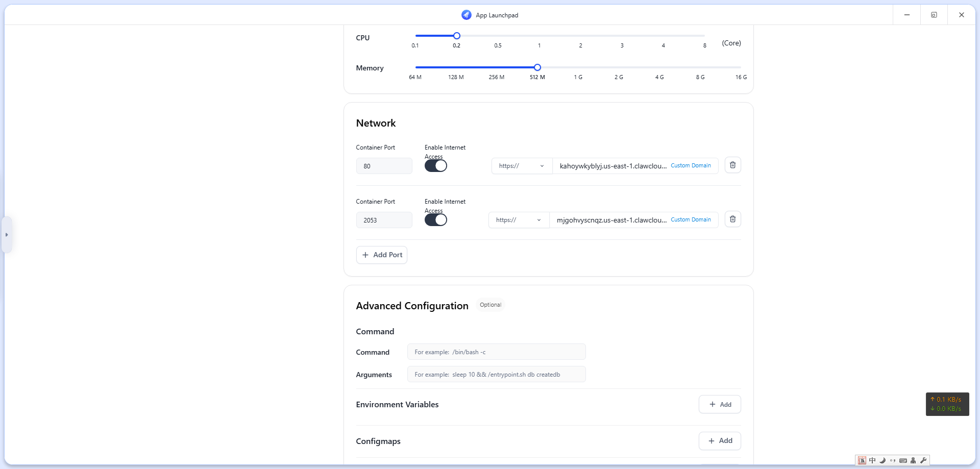
Task: Click the CPU slider handle
Action: pos(457,36)
